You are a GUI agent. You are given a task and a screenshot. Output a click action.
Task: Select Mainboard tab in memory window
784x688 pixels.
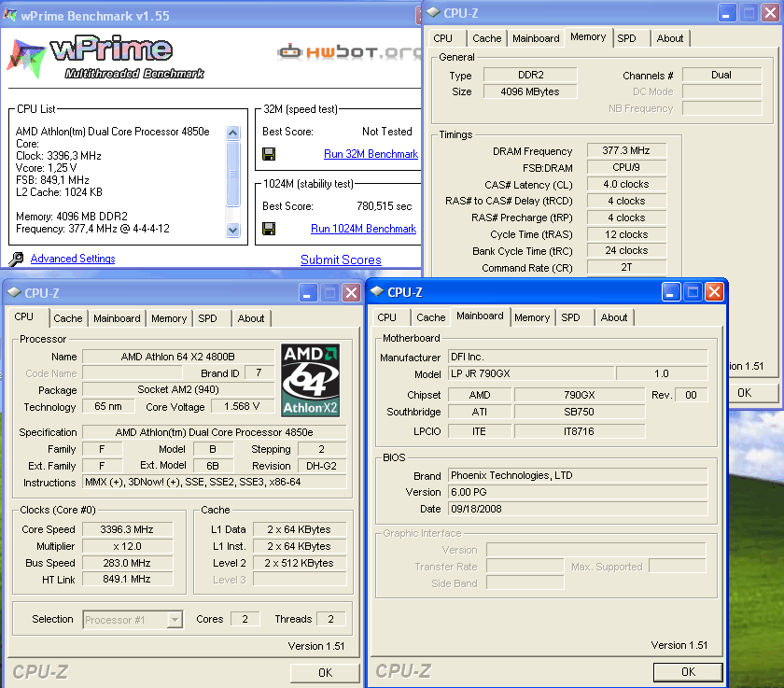(x=536, y=38)
